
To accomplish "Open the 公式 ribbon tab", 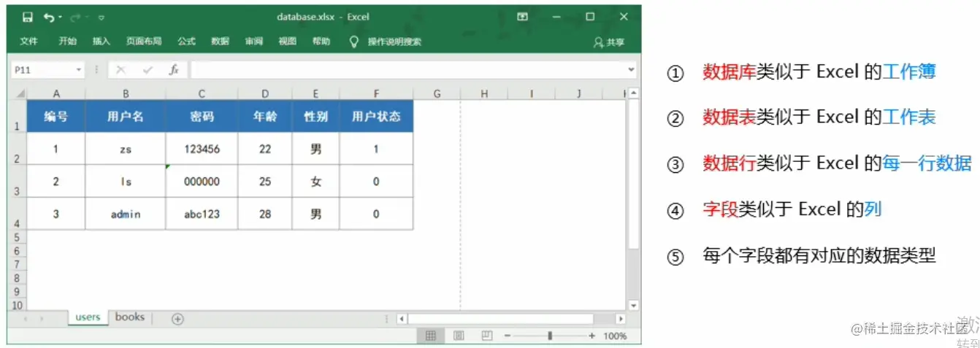I will coord(186,42).
